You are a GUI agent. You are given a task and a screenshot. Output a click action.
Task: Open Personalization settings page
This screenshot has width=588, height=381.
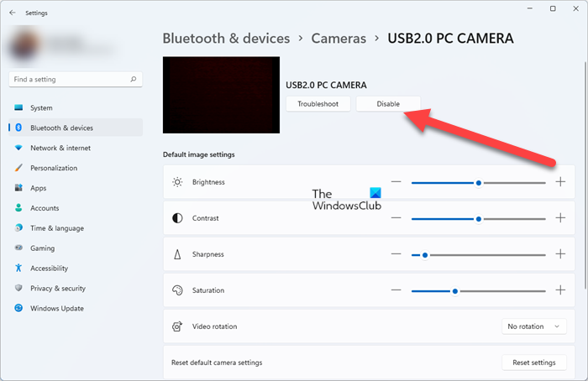coord(54,168)
